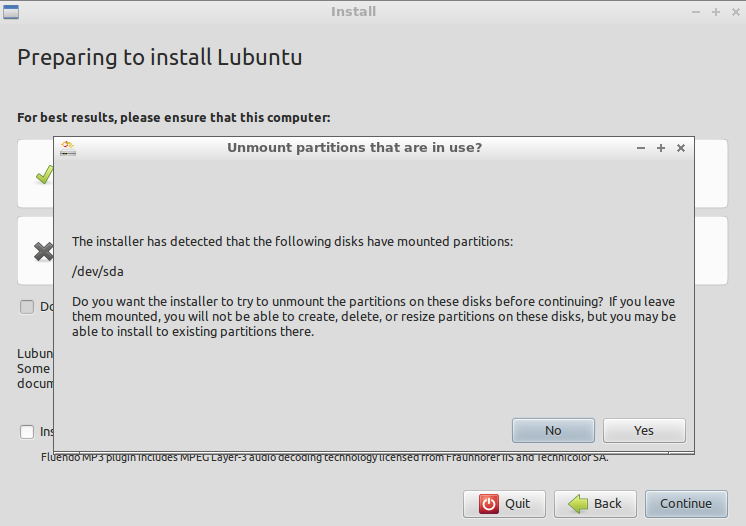Screen dimensions: 746x526
Task: Close the unmount partitions dialog
Action: click(681, 148)
